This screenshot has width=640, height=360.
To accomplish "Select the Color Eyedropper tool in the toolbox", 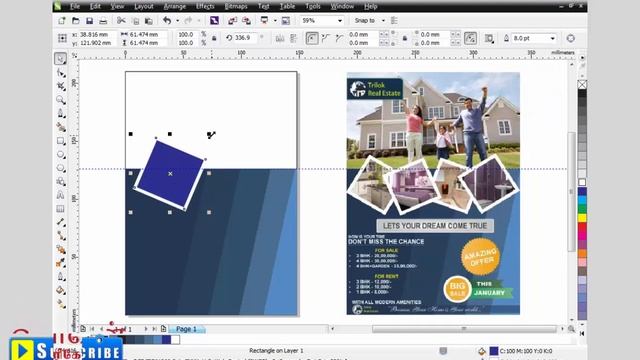I will point(61,263).
